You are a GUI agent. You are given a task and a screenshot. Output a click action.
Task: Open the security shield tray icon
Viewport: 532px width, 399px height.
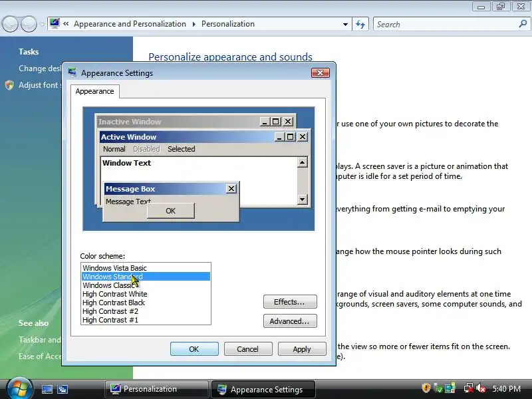[x=426, y=388]
